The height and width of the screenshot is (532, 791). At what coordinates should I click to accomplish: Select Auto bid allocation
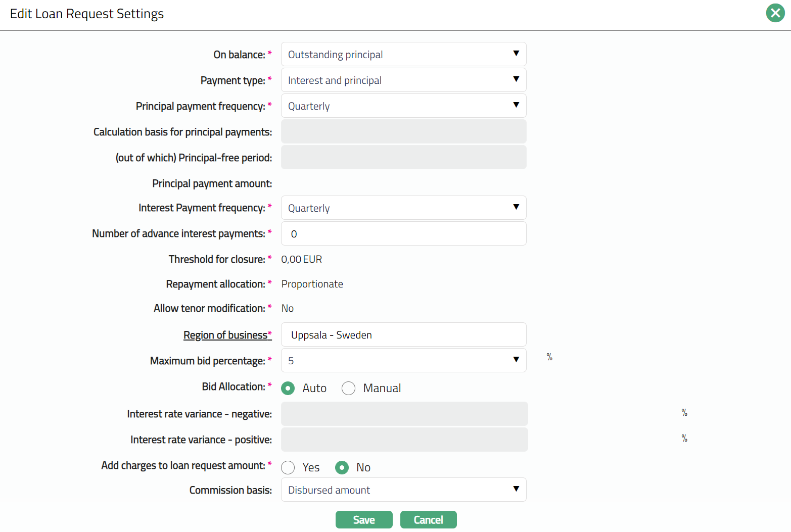[x=288, y=388]
